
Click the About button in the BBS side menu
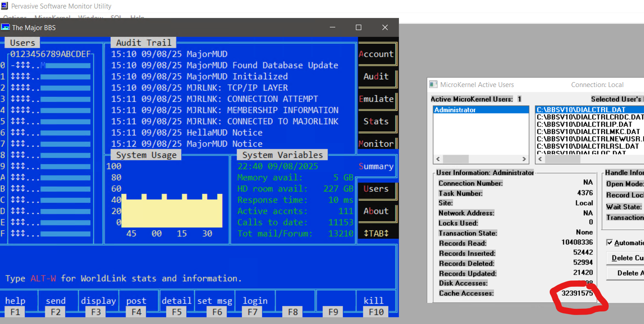(376, 211)
